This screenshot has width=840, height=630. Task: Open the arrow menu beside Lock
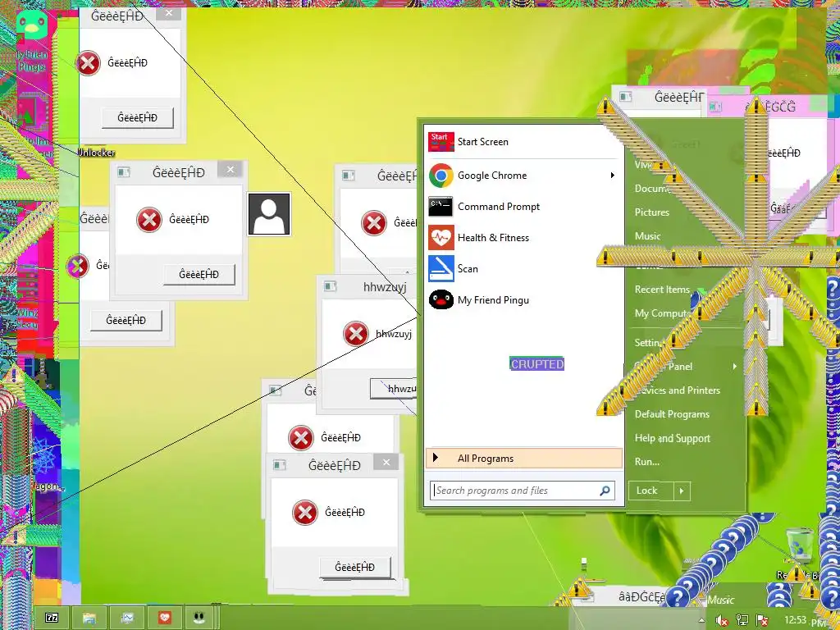682,491
